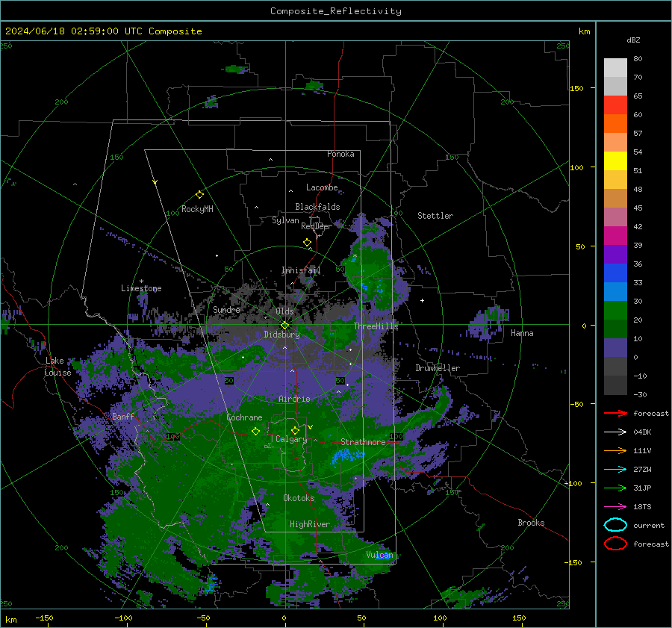Viewport: 672px width, 628px height.
Task: Click the yellow radar-center diamond at Didsbury
Action: point(284,326)
